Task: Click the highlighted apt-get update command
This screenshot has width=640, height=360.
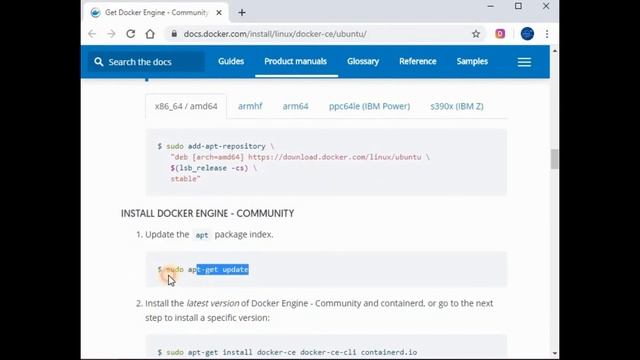Action: 222,269
